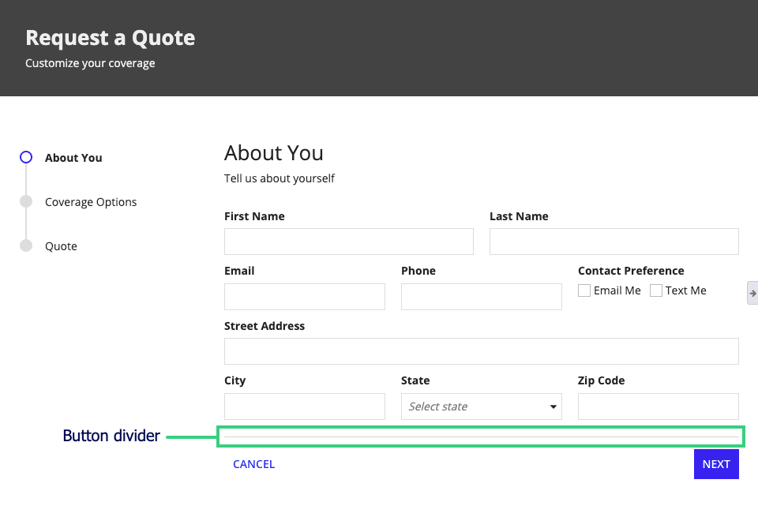The image size is (758, 532).
Task: Click into the Phone input
Action: (482, 297)
